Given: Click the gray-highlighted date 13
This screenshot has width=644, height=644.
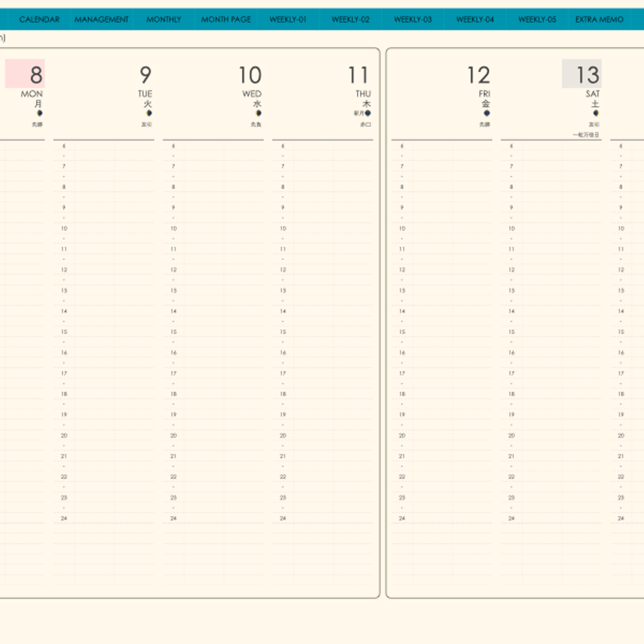Looking at the screenshot, I should 582,73.
